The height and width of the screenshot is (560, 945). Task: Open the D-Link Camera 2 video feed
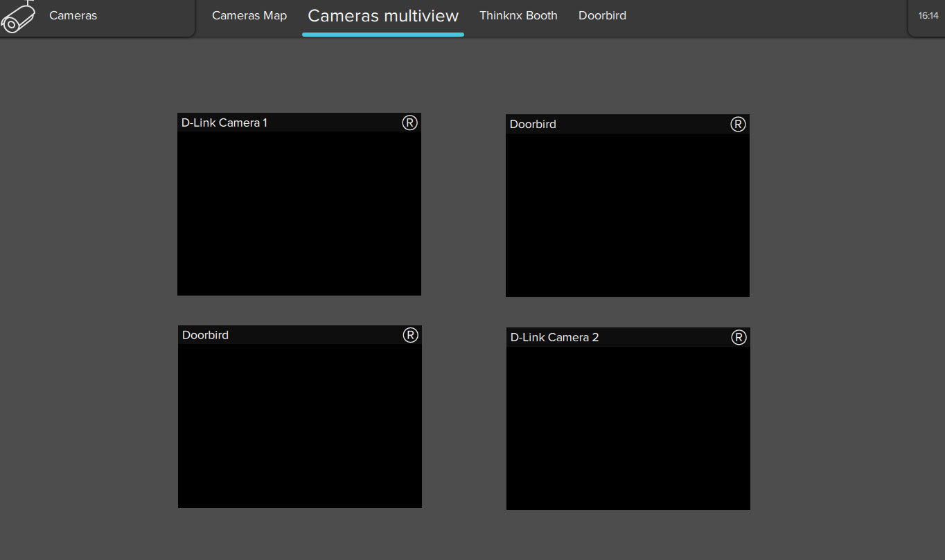628,428
